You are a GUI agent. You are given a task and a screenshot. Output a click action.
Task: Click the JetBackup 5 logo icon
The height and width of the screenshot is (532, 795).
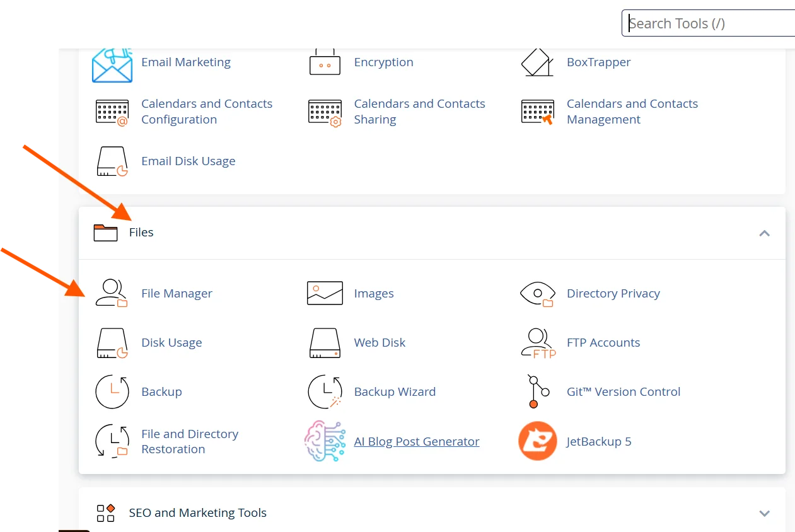537,441
